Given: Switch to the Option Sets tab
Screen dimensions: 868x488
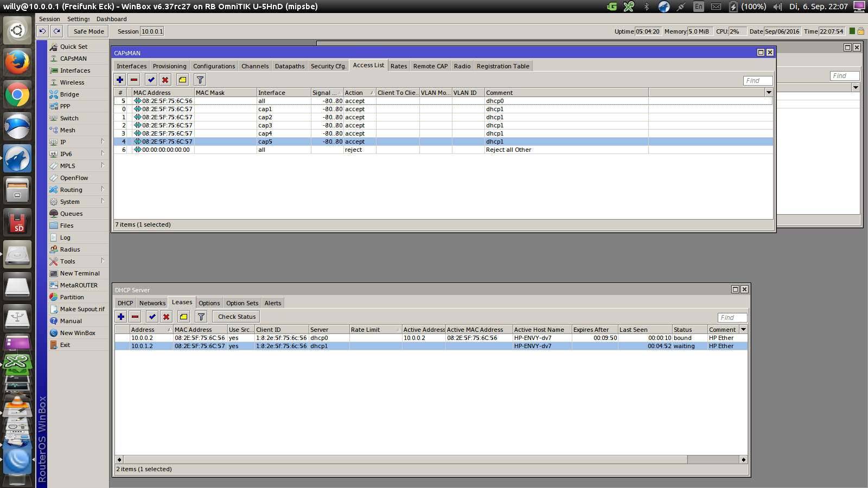Looking at the screenshot, I should 242,303.
